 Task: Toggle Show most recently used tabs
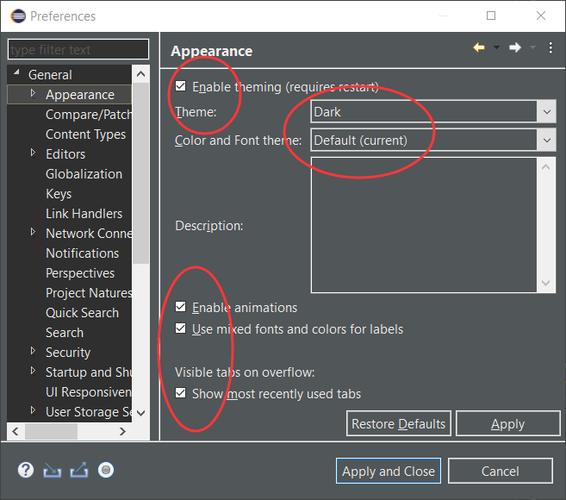point(180,393)
